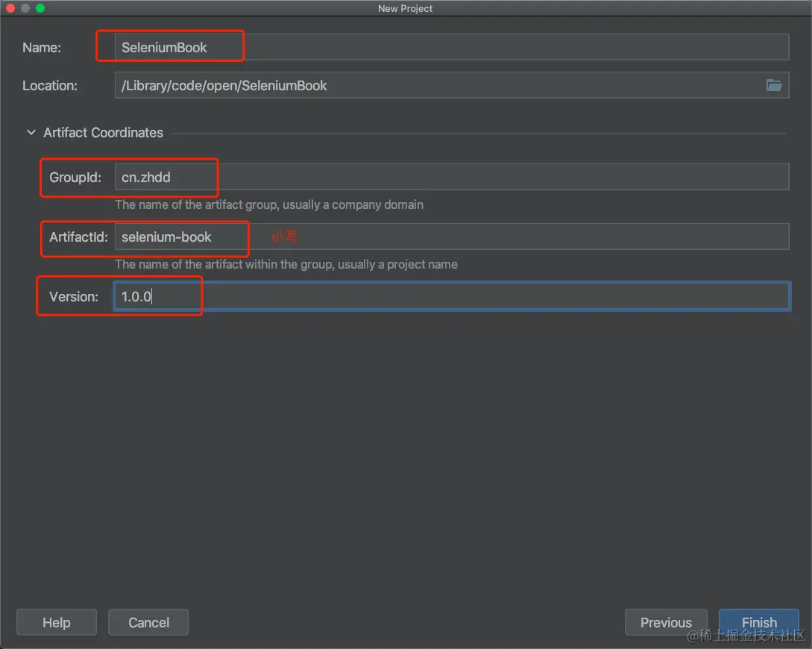This screenshot has height=649, width=812.
Task: Click the Version: label
Action: (x=74, y=297)
